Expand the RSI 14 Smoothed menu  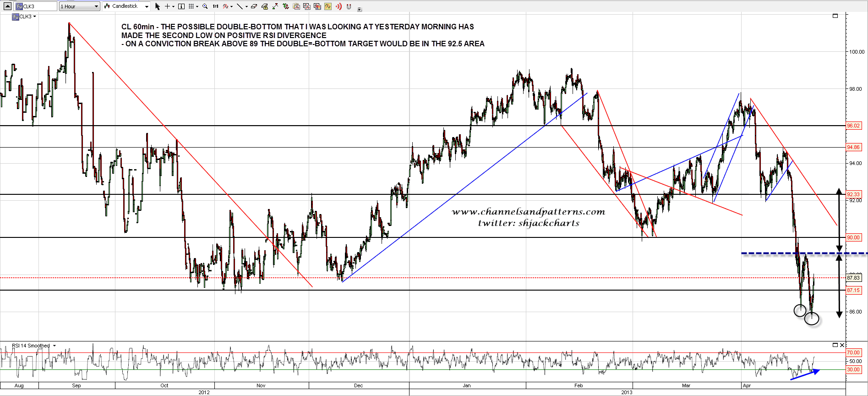click(x=55, y=346)
